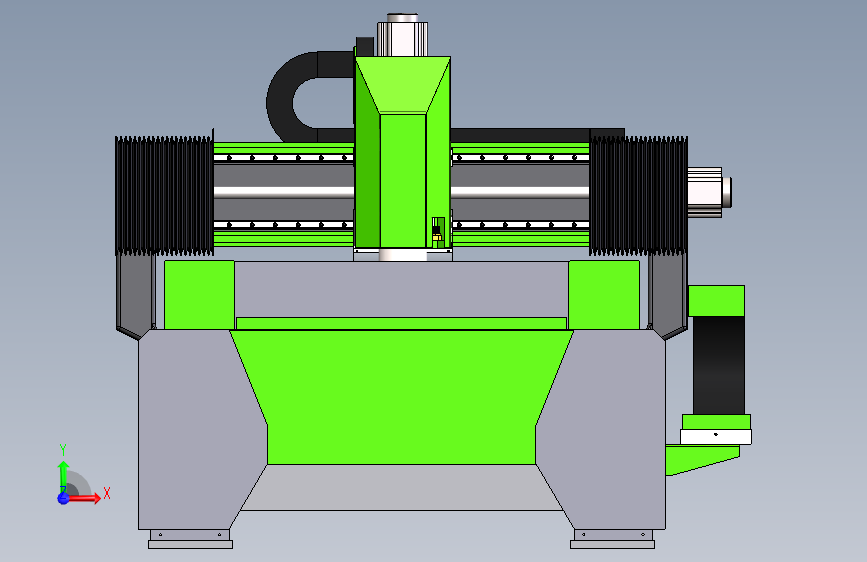
Task: Click the green Y axis arrow of the triad
Action: point(63,476)
